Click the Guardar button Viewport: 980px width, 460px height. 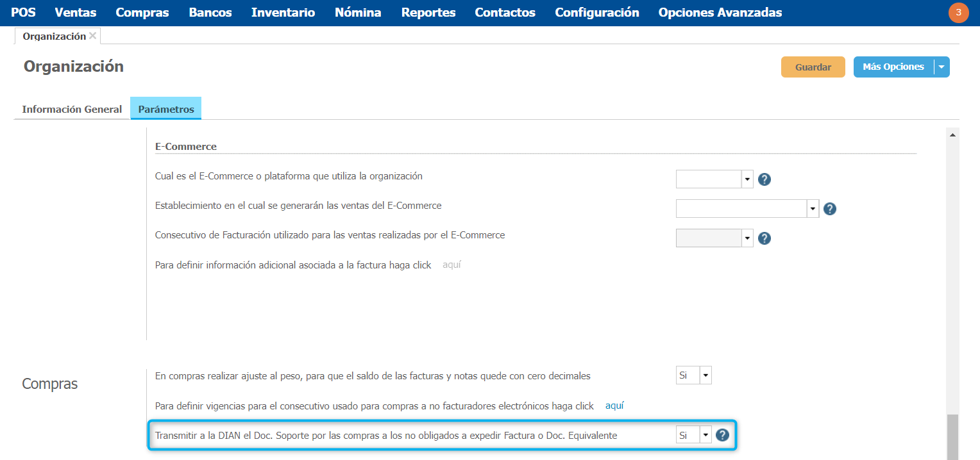click(813, 67)
